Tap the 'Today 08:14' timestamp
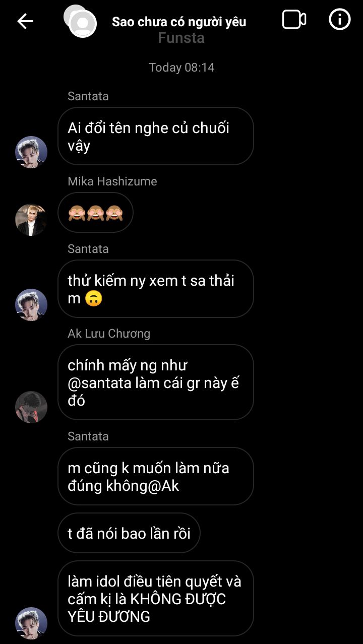Image resolution: width=363 pixels, height=644 pixels. (x=181, y=68)
